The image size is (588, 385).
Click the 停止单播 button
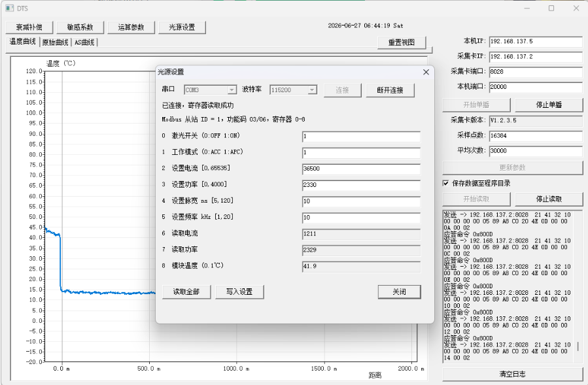coord(549,105)
